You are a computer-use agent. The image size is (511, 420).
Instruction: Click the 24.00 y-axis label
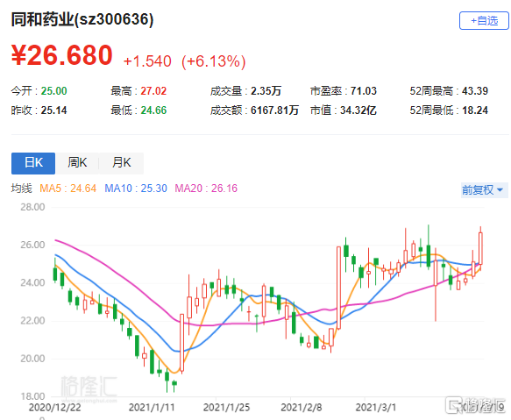pos(32,282)
